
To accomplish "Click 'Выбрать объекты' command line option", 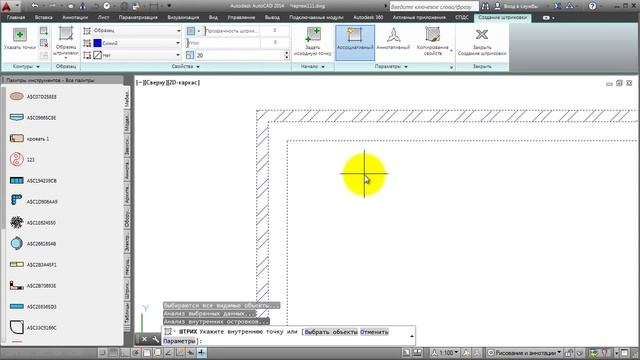I will pos(331,332).
